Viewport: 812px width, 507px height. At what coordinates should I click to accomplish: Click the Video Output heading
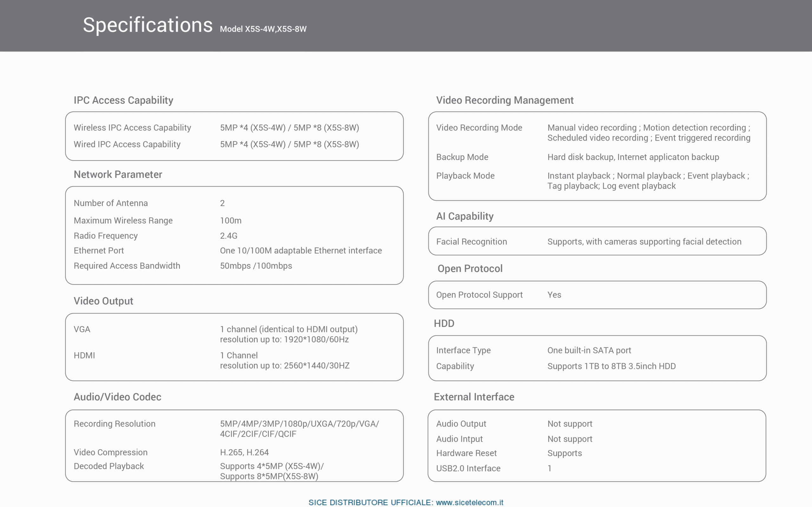[x=103, y=301]
